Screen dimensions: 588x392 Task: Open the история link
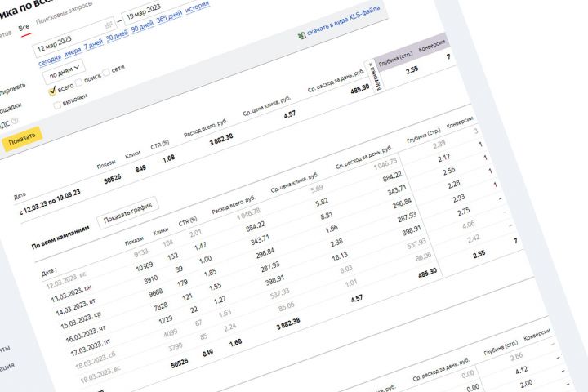(x=198, y=8)
